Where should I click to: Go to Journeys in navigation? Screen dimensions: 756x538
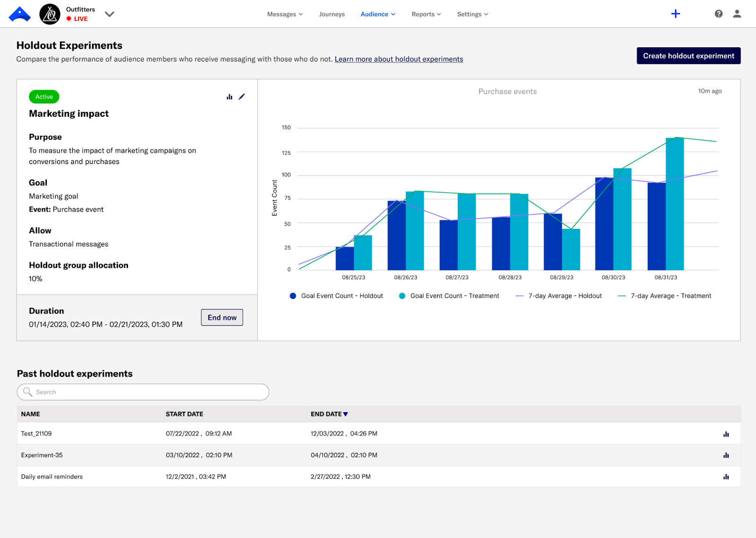(332, 14)
